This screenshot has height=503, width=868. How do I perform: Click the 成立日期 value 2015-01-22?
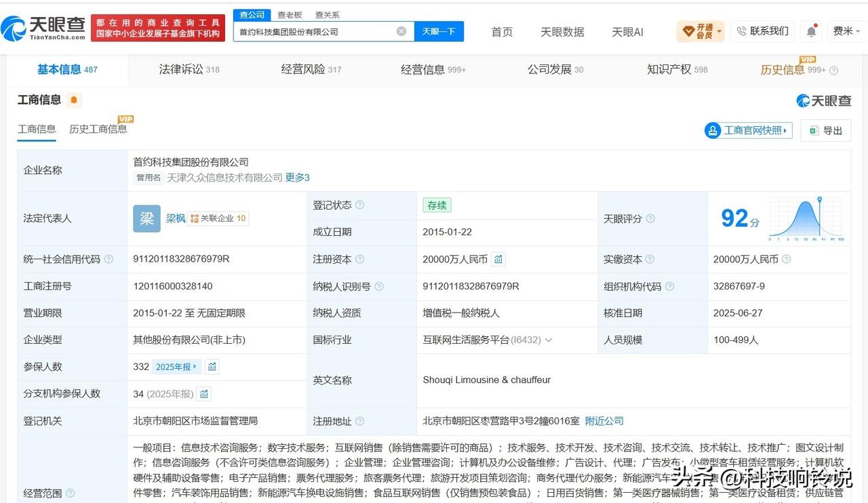click(x=448, y=232)
